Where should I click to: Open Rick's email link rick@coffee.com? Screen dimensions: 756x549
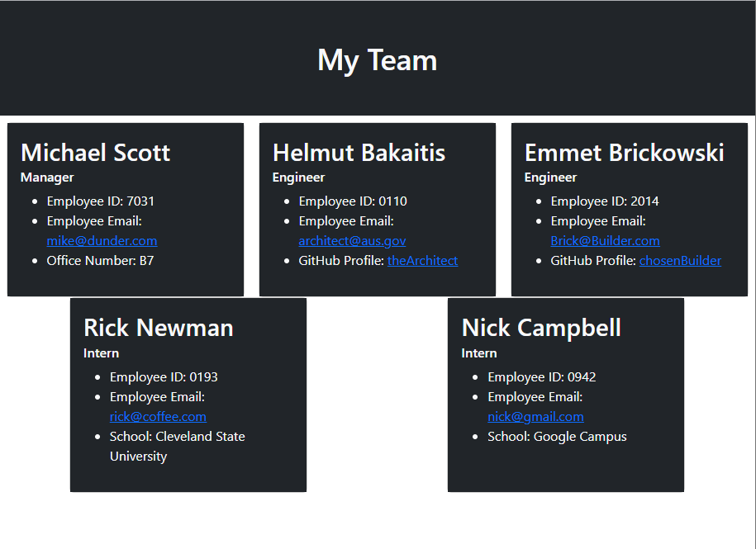[x=158, y=416]
